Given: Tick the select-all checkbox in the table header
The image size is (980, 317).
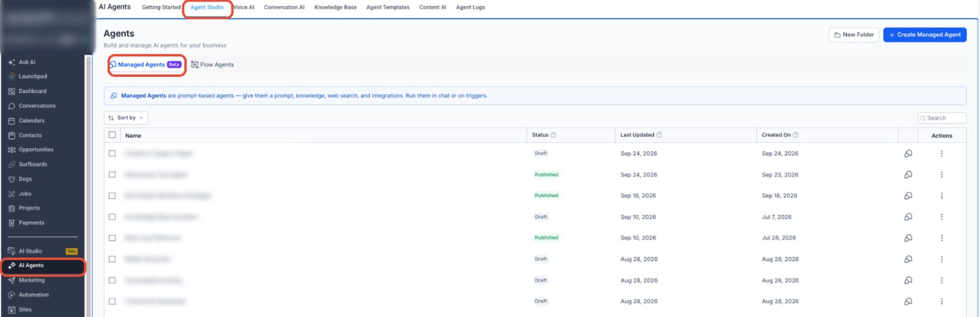Looking at the screenshot, I should pos(112,135).
